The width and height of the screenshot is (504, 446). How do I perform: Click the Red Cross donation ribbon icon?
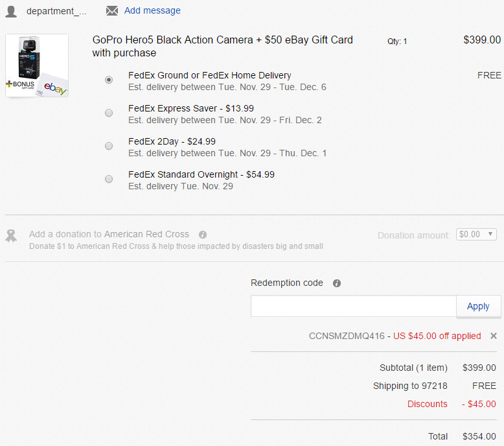pos(11,236)
